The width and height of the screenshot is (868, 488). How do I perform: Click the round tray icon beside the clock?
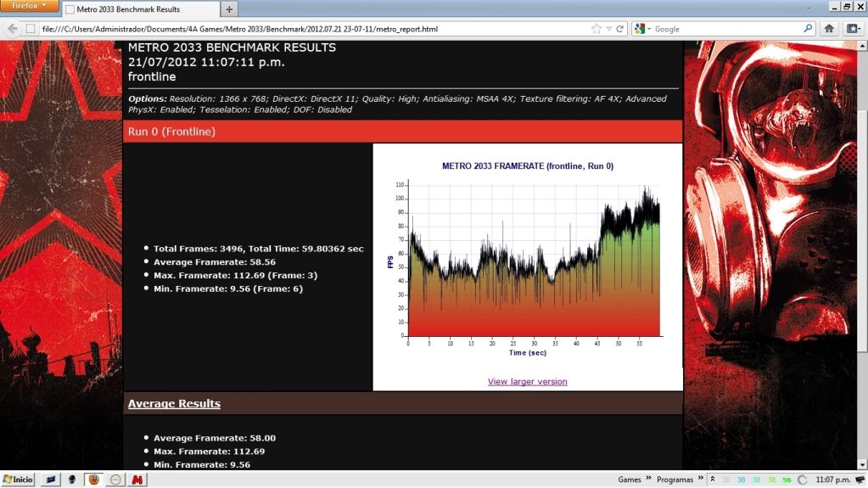click(x=802, y=480)
